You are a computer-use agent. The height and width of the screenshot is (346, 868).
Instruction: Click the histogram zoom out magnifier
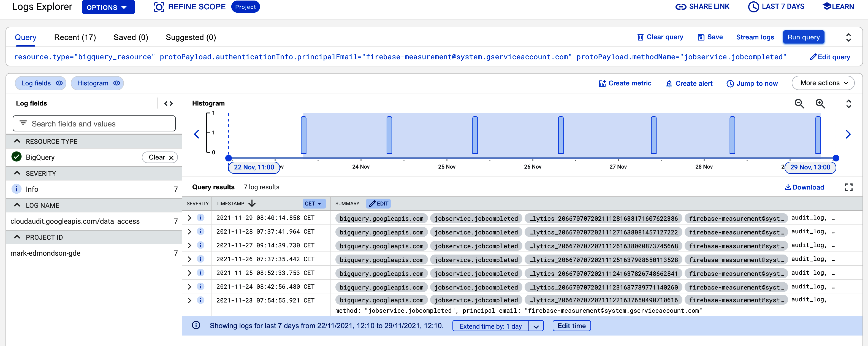(799, 104)
